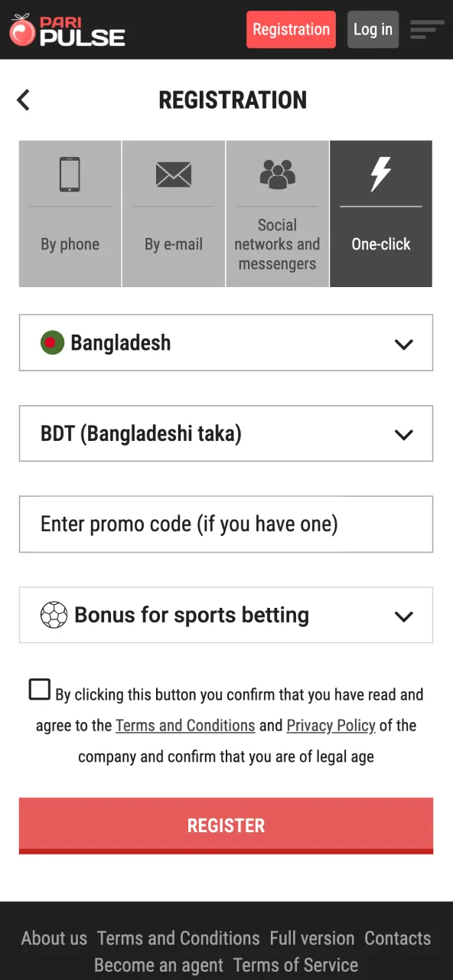
Task: Switch to the By phone registration method
Action: pos(70,214)
